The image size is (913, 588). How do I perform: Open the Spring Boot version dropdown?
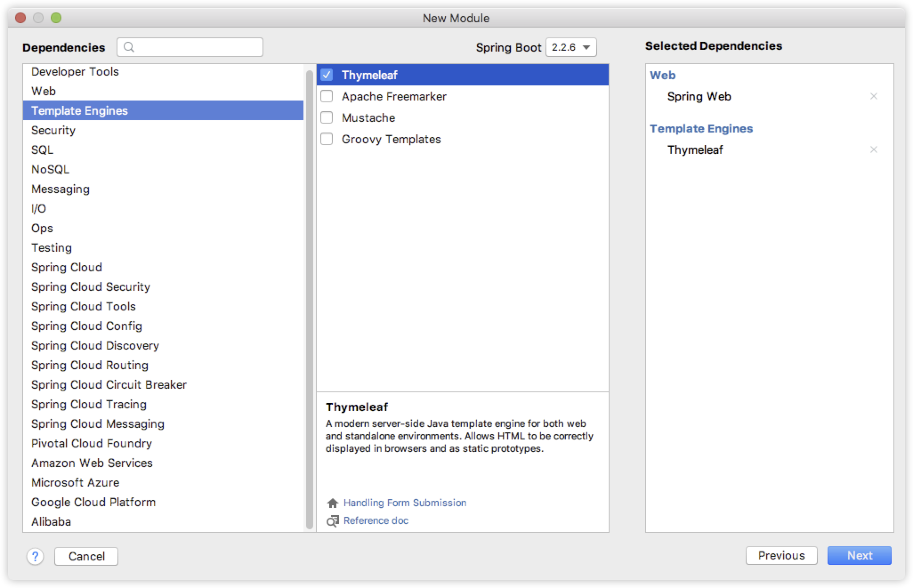[x=571, y=47]
